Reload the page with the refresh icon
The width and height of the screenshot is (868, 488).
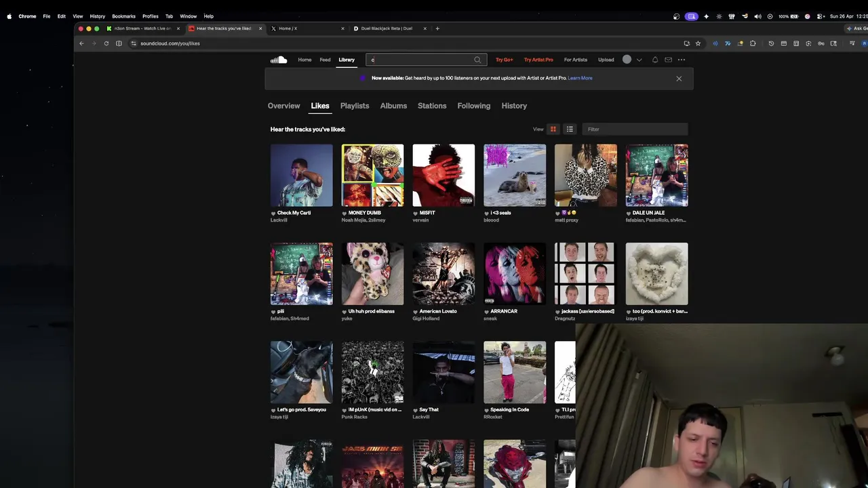[x=106, y=43]
